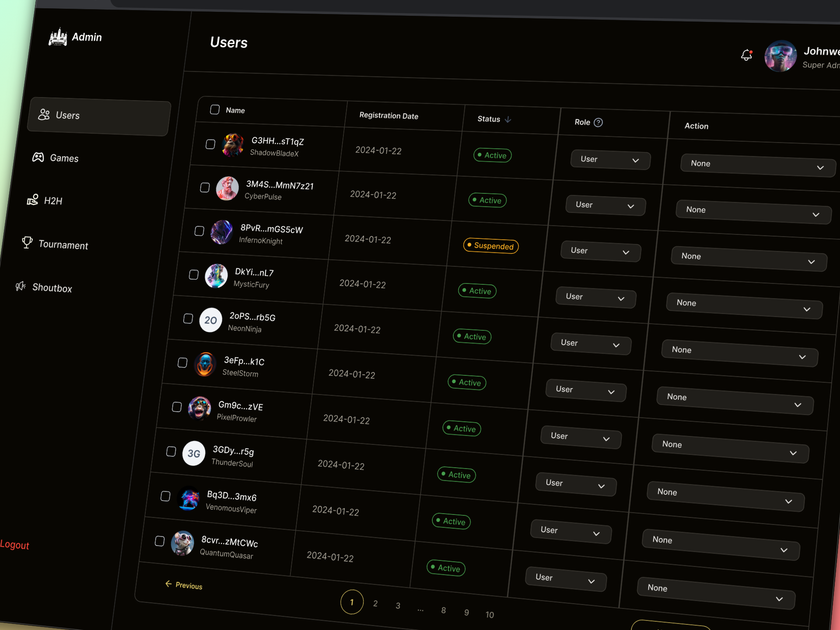
Task: Click the Role help question icon
Action: click(x=598, y=122)
